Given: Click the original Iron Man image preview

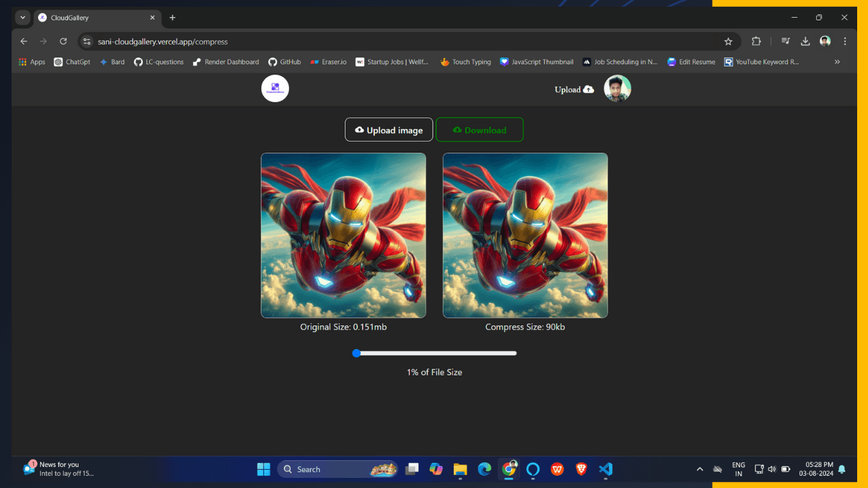Looking at the screenshot, I should tap(343, 235).
